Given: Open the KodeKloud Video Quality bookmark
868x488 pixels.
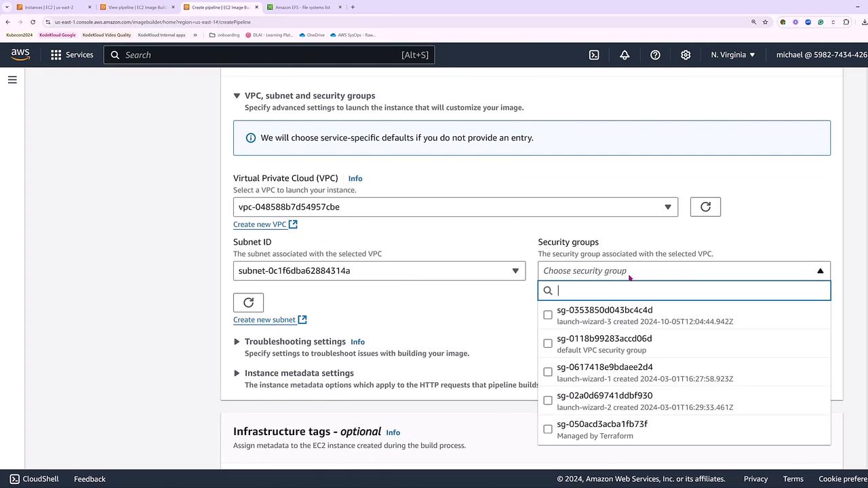Looking at the screenshot, I should click(x=106, y=35).
